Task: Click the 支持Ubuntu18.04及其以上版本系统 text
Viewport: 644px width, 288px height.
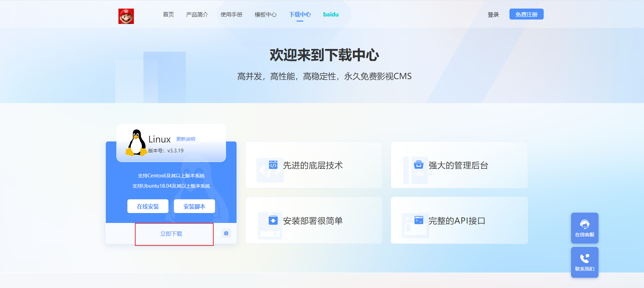Action: click(x=171, y=186)
